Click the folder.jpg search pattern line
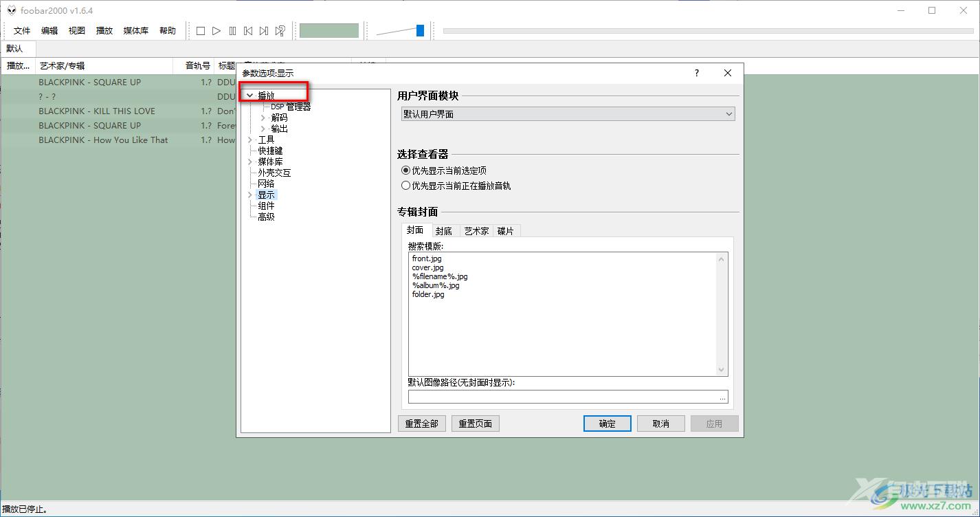The height and width of the screenshot is (517, 980). 428,294
